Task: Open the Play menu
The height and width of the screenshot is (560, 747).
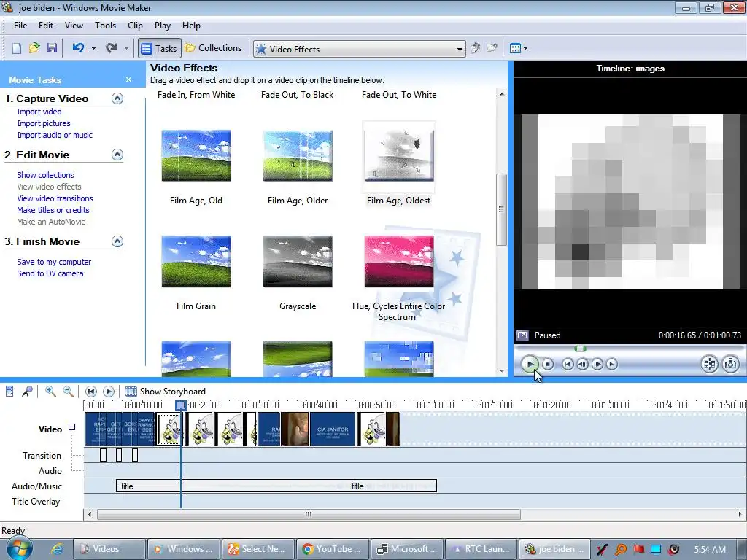Action: pyautogui.click(x=163, y=26)
